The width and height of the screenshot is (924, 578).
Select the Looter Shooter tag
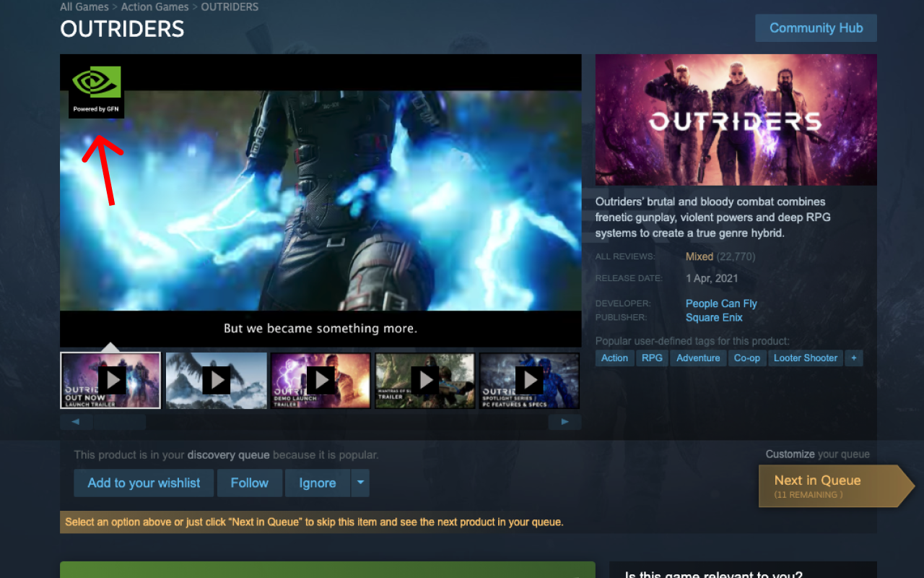tap(806, 358)
